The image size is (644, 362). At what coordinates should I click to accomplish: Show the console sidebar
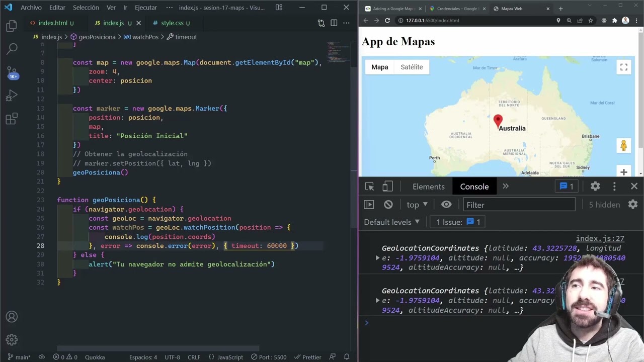pyautogui.click(x=369, y=205)
